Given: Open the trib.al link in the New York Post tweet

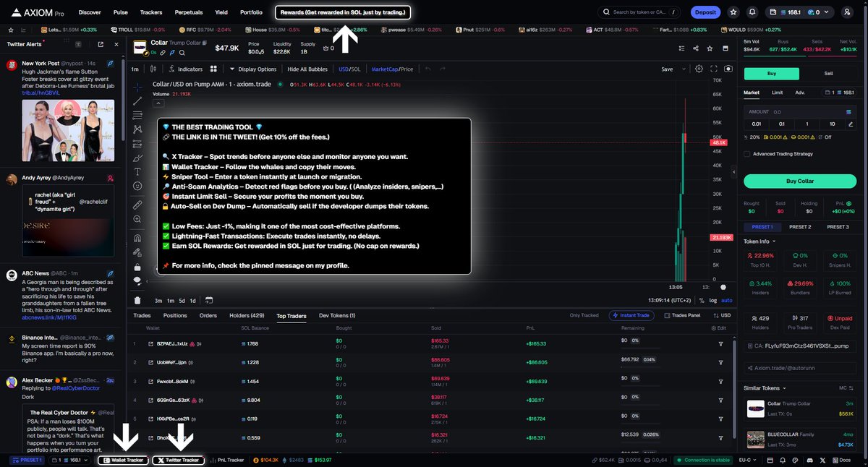Looking at the screenshot, I should point(41,93).
